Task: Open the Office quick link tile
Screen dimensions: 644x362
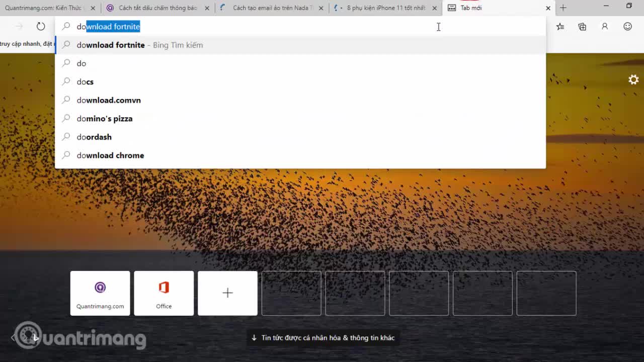Action: point(164,293)
